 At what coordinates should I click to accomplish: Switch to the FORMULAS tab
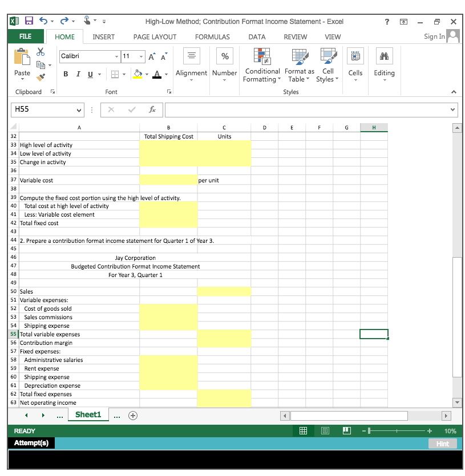pyautogui.click(x=212, y=36)
